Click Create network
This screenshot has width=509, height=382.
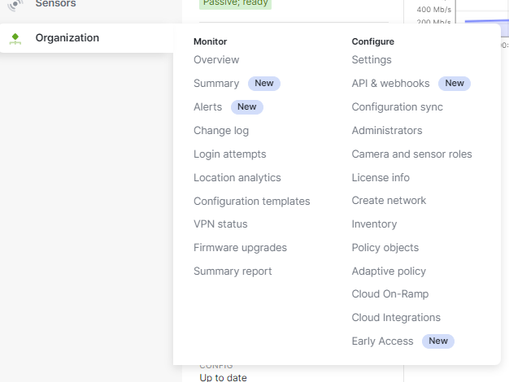point(389,200)
